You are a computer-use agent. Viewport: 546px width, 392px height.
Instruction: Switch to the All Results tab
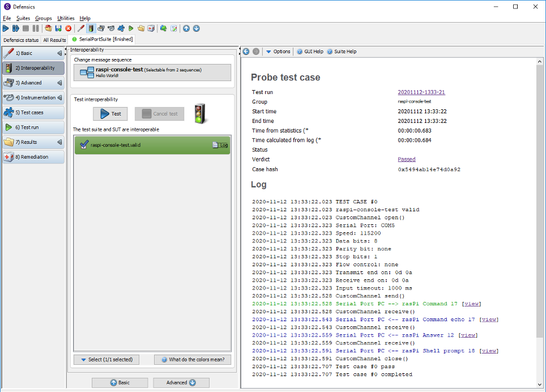pyautogui.click(x=54, y=40)
